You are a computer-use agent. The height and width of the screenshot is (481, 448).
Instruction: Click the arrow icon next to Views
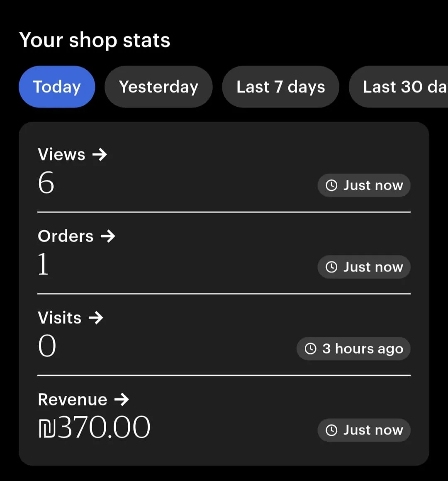(100, 155)
